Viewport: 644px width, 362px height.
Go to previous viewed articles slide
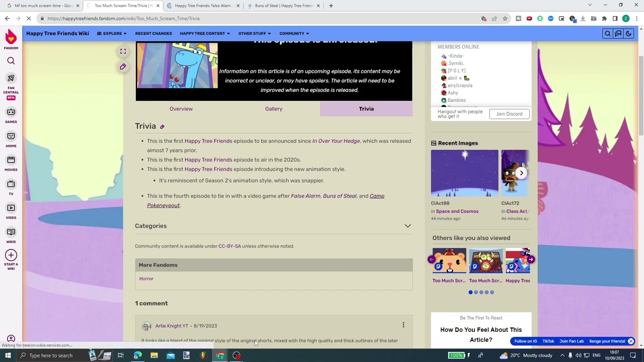click(x=431, y=259)
